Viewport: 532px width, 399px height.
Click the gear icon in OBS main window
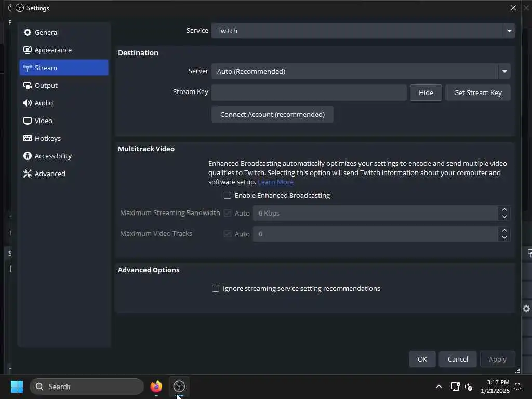[x=526, y=309]
